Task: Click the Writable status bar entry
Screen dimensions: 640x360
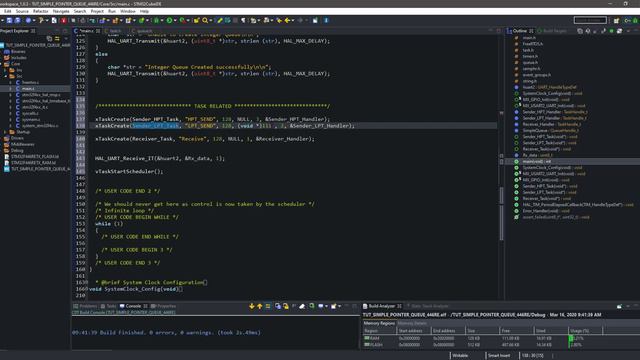Action: click(x=460, y=356)
